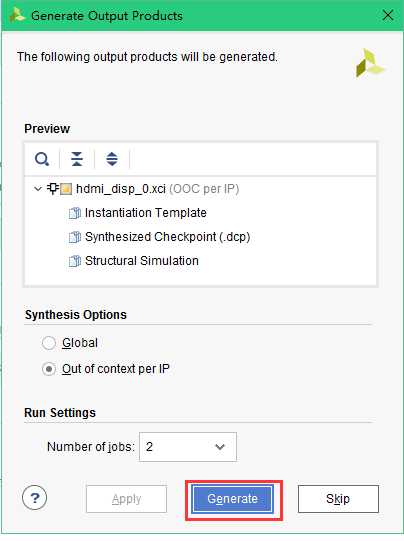Click the Generate button
The height and width of the screenshot is (541, 404).
[233, 499]
